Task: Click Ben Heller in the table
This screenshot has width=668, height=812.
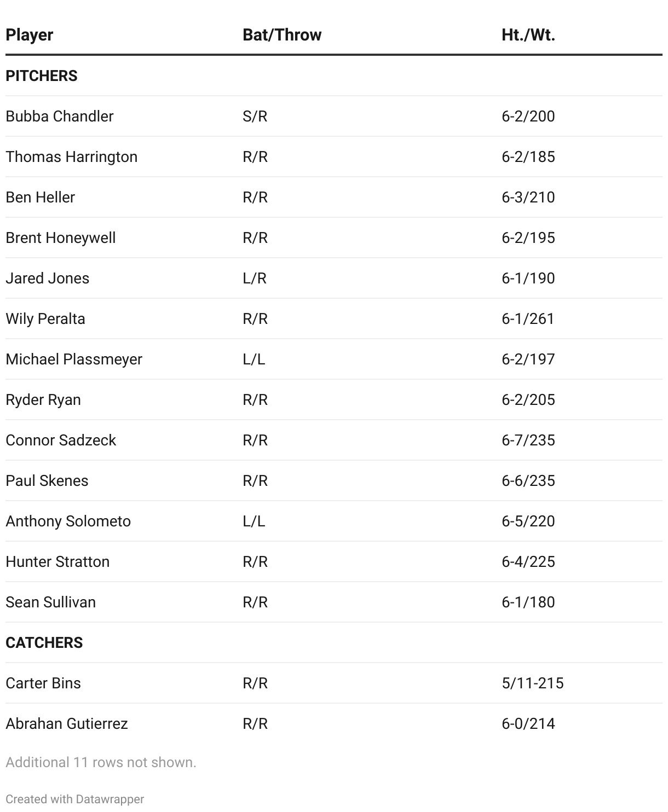Action: coord(40,197)
